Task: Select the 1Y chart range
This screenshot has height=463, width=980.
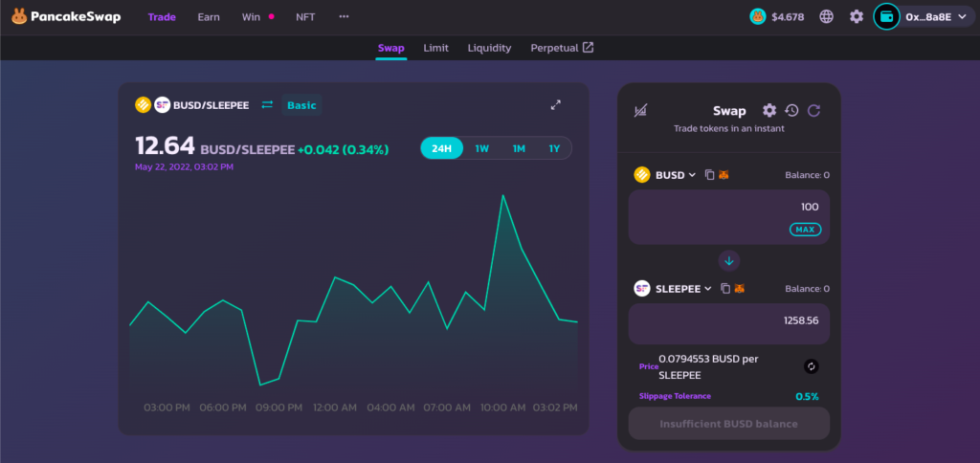Action: coord(555,148)
